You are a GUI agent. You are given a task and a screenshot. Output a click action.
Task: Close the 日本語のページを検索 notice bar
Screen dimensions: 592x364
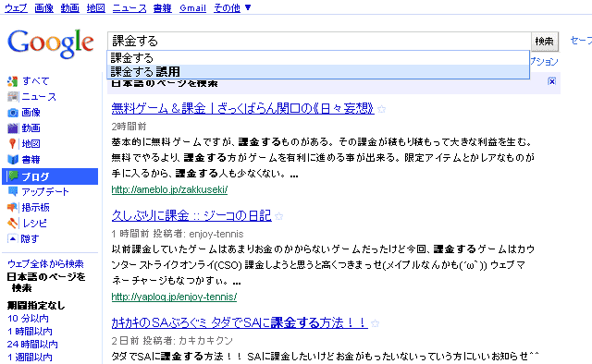551,81
